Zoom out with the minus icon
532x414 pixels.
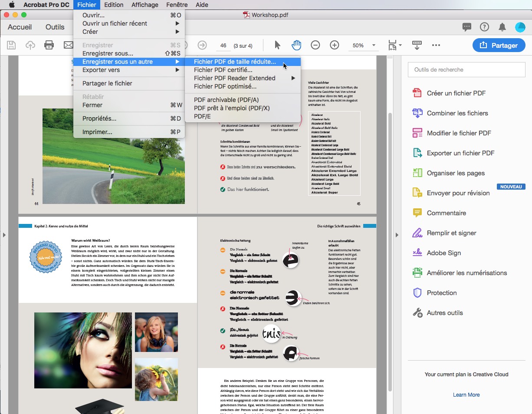[x=315, y=45]
